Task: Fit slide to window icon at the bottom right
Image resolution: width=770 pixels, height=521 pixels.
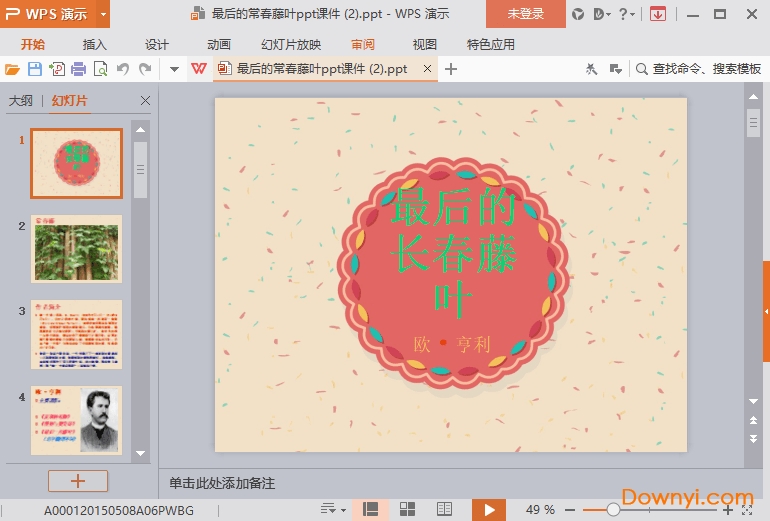Action: (747, 510)
